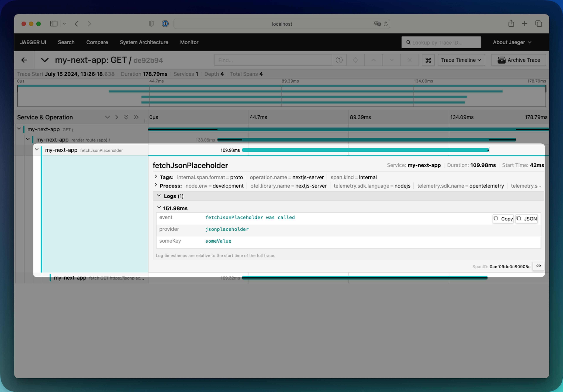This screenshot has height=392, width=563.
Task: Click the node.env = development process tag
Action: point(214,186)
